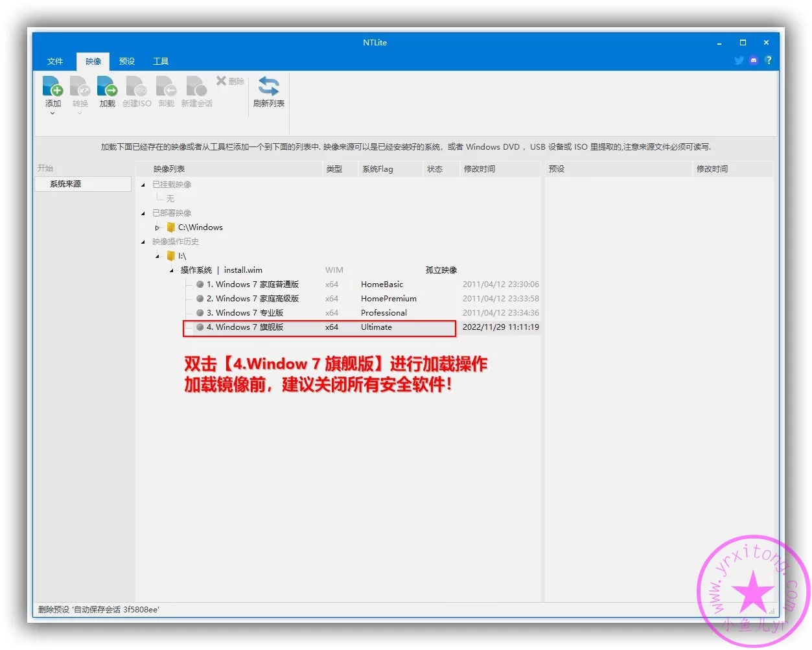Sort by the 系统Flag column header

(390, 169)
